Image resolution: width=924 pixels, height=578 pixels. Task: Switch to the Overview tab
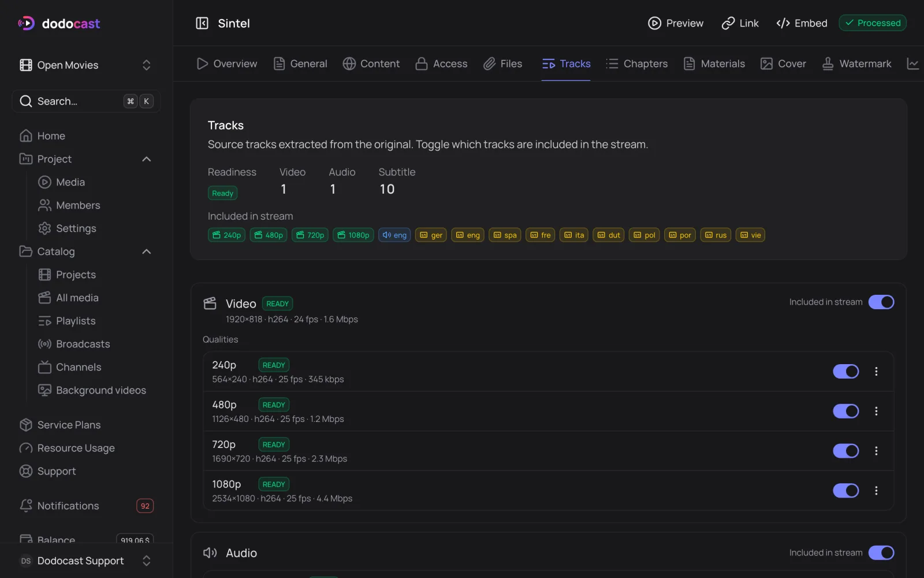click(x=227, y=64)
